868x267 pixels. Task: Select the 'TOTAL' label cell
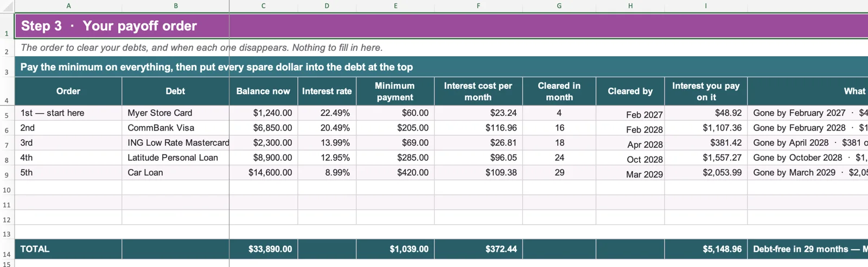[x=68, y=249]
